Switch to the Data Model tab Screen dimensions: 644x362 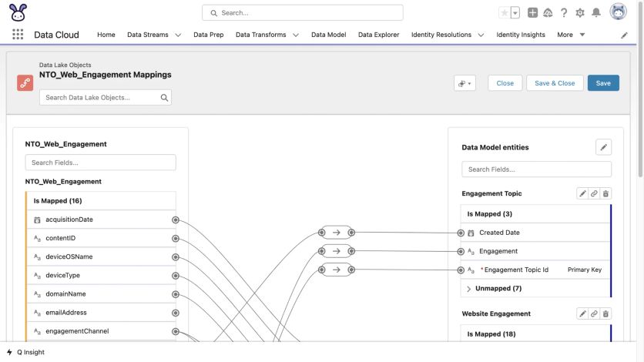tap(329, 35)
